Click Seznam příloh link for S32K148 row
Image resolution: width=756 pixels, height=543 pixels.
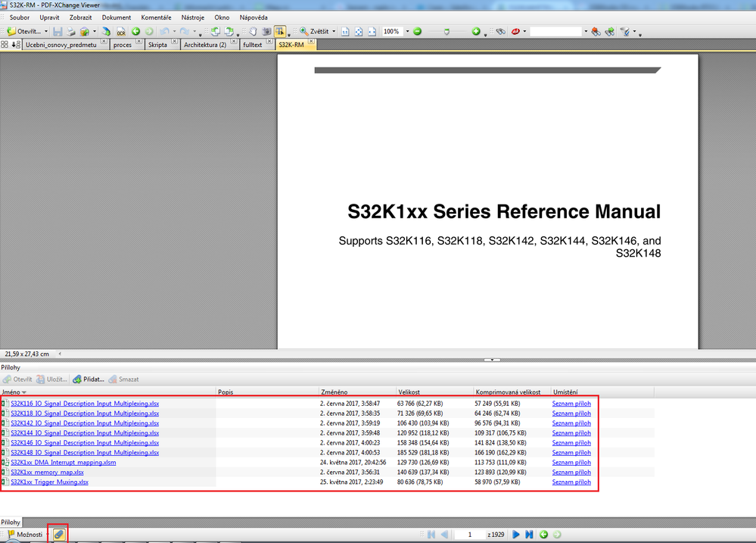pos(571,453)
